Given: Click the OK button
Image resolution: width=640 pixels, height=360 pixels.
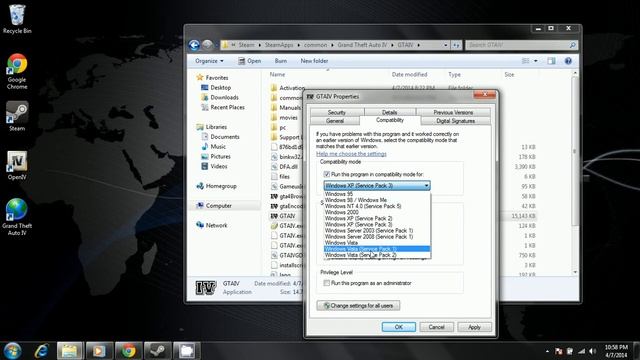Looking at the screenshot, I should (x=399, y=327).
